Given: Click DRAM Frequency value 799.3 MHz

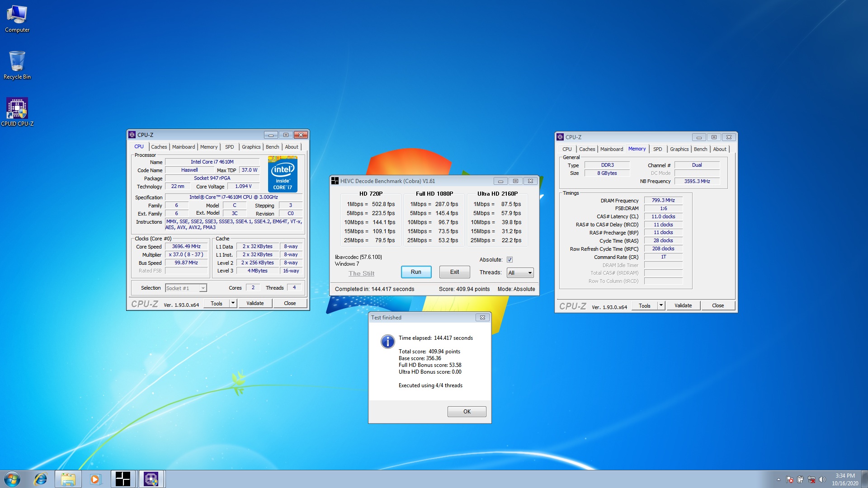Looking at the screenshot, I should 663,200.
